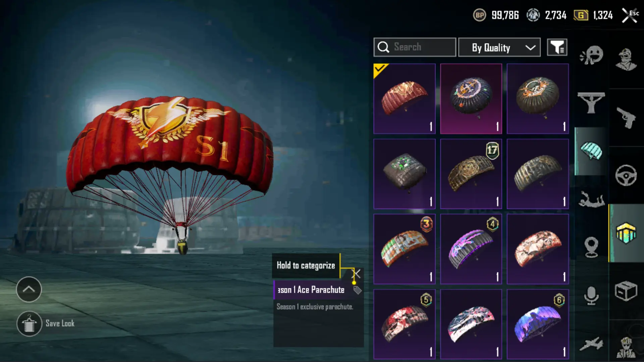The image size is (644, 362).
Task: Open the crate box category icon
Action: (626, 291)
